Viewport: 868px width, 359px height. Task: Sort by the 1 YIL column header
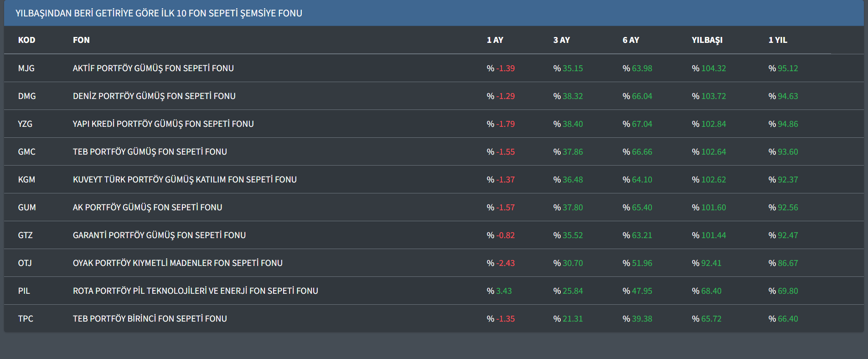pos(777,40)
